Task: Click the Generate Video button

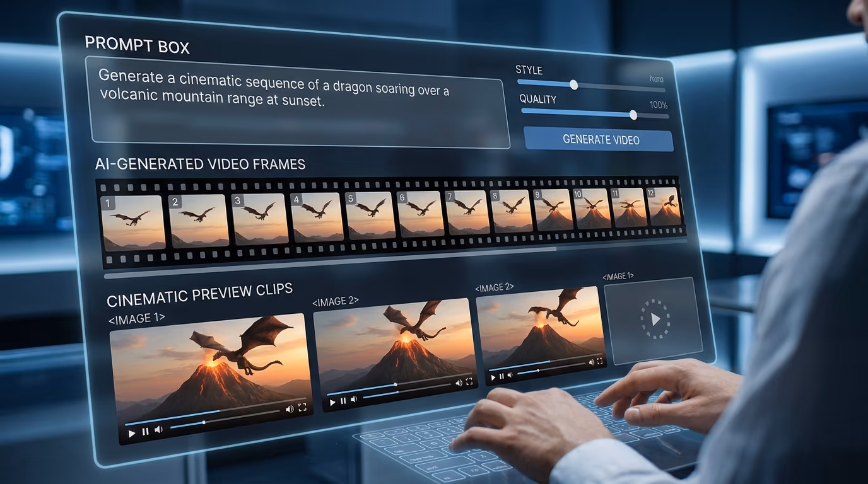Action: (600, 139)
